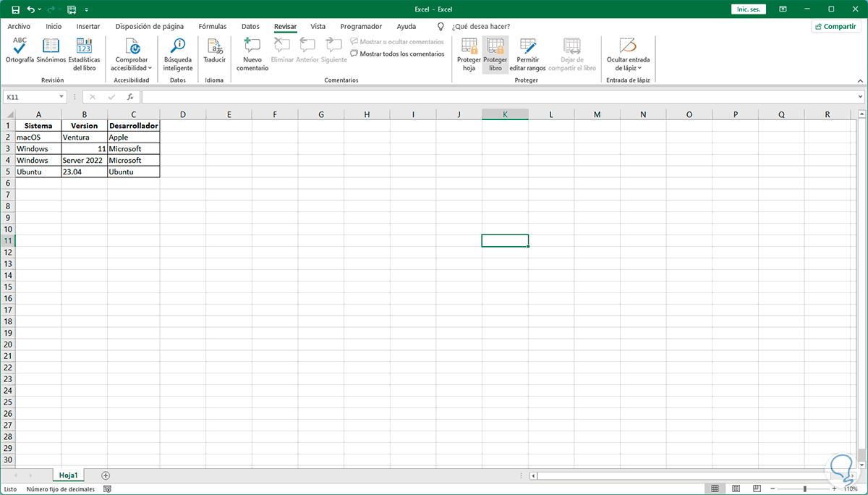Screen dimensions: 868x495
Task: Click the horizontal scrollbar left arrow
Action: pos(534,475)
